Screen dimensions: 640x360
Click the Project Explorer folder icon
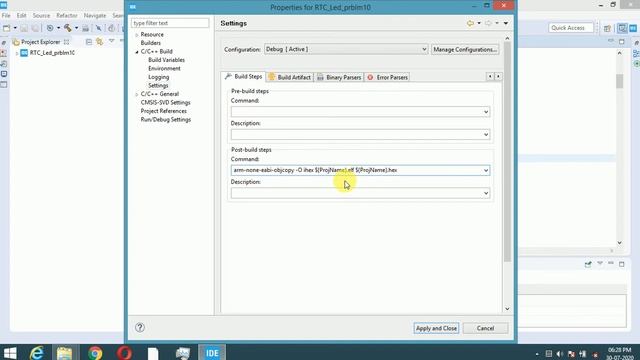tap(16, 42)
